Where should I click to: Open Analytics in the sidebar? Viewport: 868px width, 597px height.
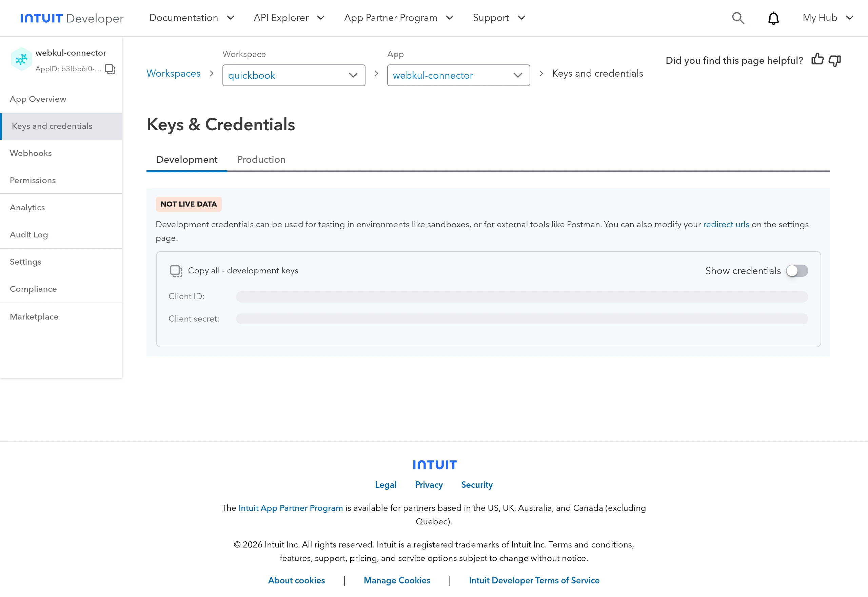(61, 208)
